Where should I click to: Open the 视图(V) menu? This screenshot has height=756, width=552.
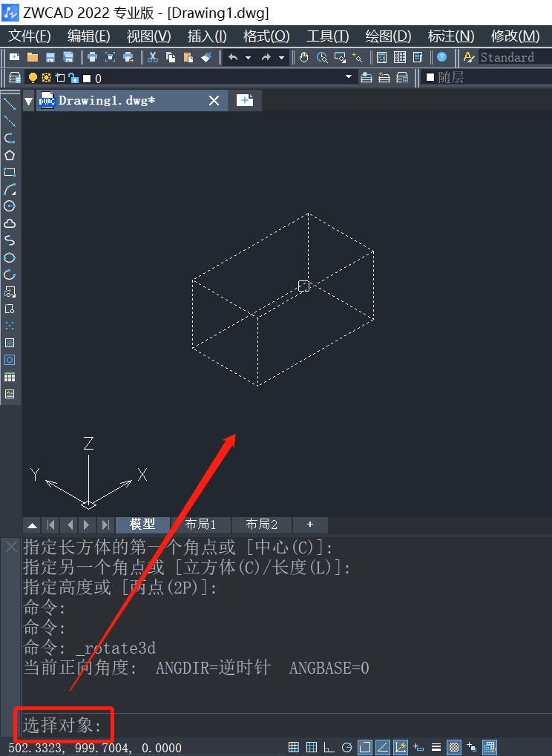(x=149, y=36)
